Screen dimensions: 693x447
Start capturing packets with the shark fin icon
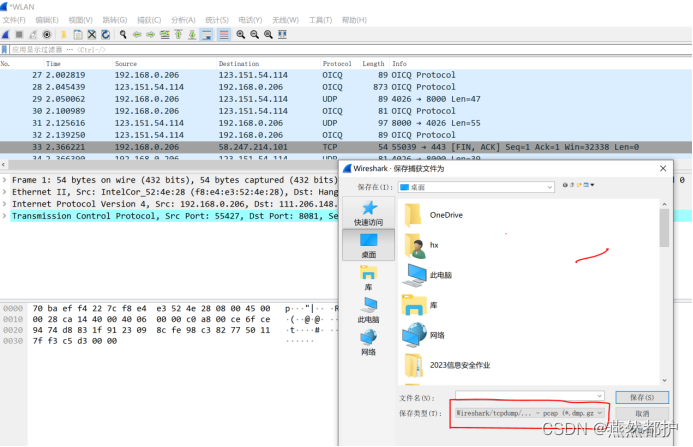[x=5, y=34]
